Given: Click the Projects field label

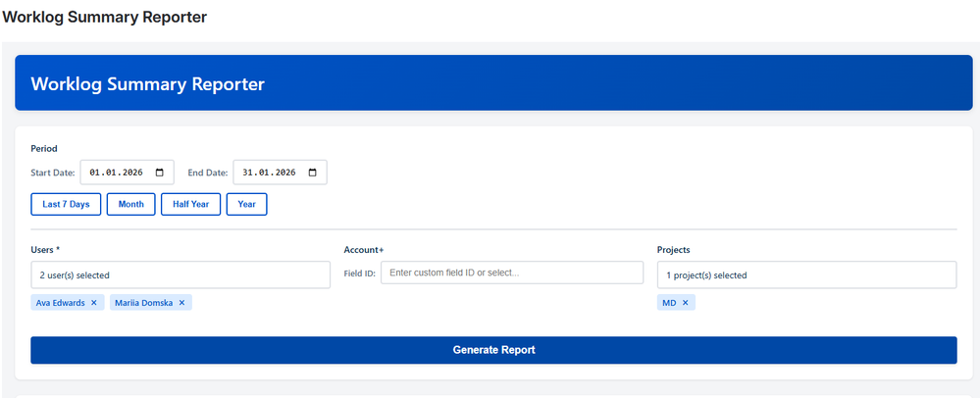Looking at the screenshot, I should (674, 249).
